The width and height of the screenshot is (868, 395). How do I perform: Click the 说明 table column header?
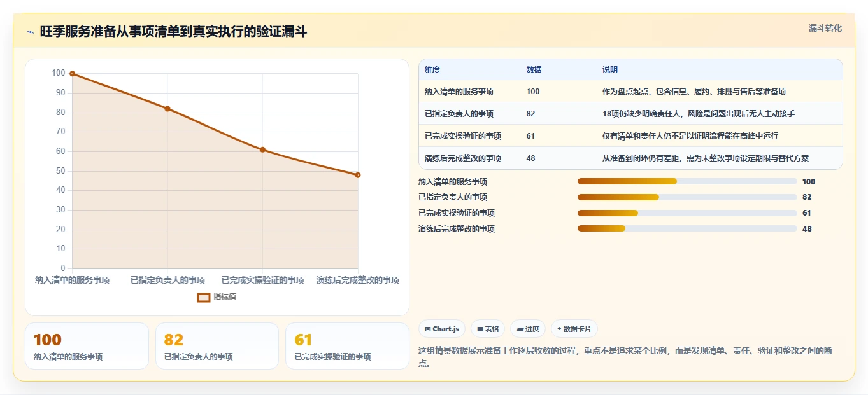click(x=610, y=70)
